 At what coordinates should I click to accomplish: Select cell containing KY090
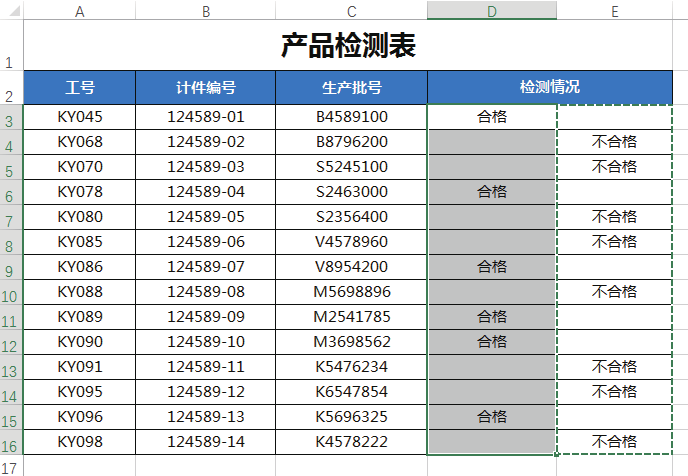click(x=79, y=342)
